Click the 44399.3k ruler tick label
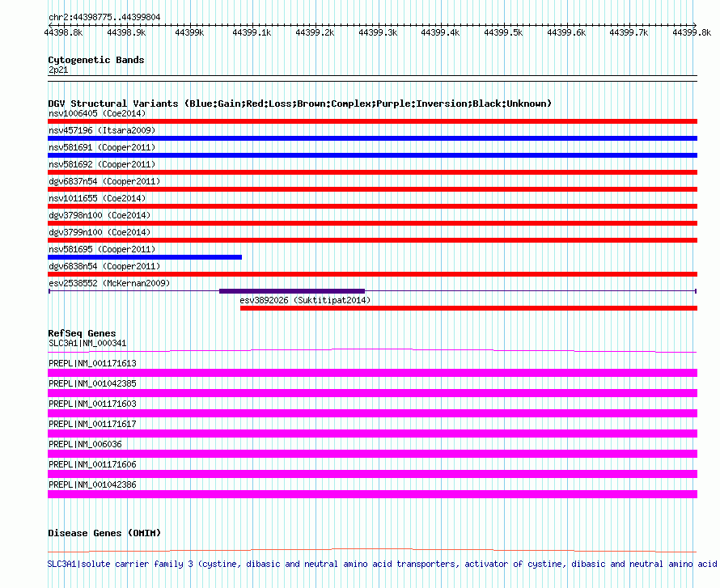The width and height of the screenshot is (720, 588). click(x=378, y=32)
